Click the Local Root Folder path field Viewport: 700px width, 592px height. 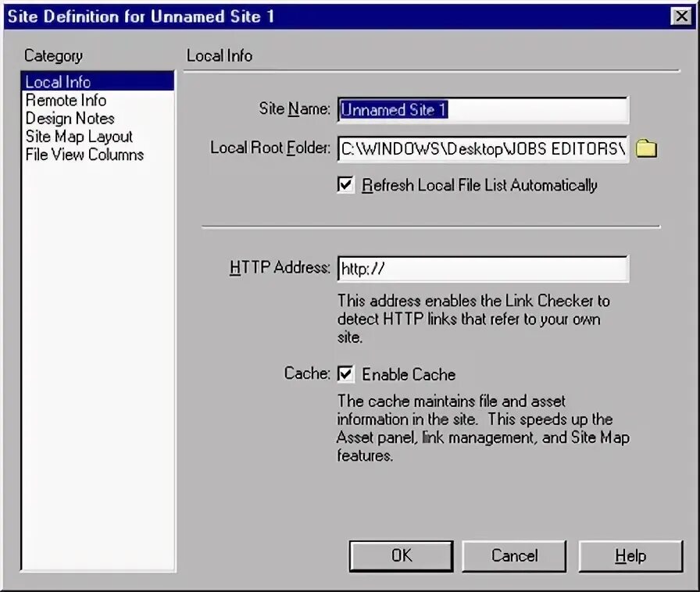click(x=483, y=148)
